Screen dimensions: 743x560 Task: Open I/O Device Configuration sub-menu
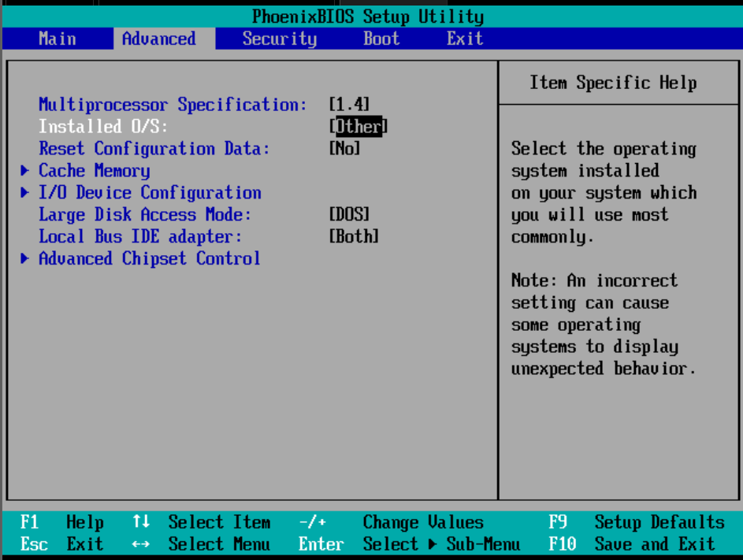coord(150,192)
